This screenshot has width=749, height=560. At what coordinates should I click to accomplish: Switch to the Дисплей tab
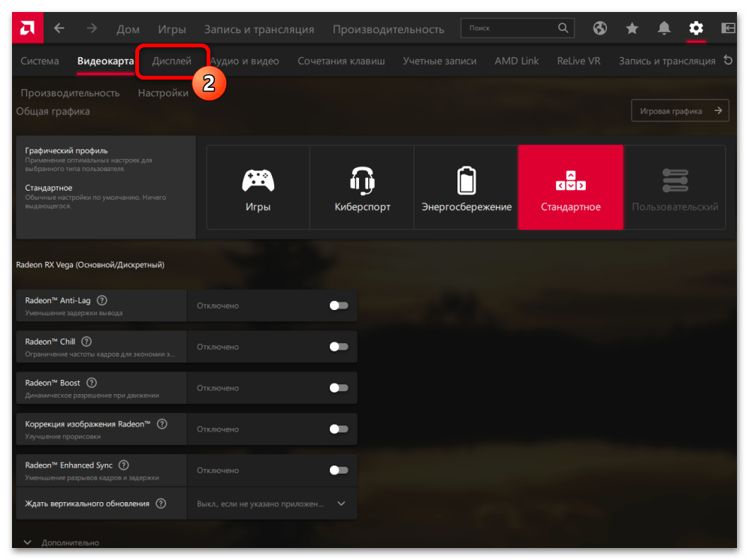[172, 61]
